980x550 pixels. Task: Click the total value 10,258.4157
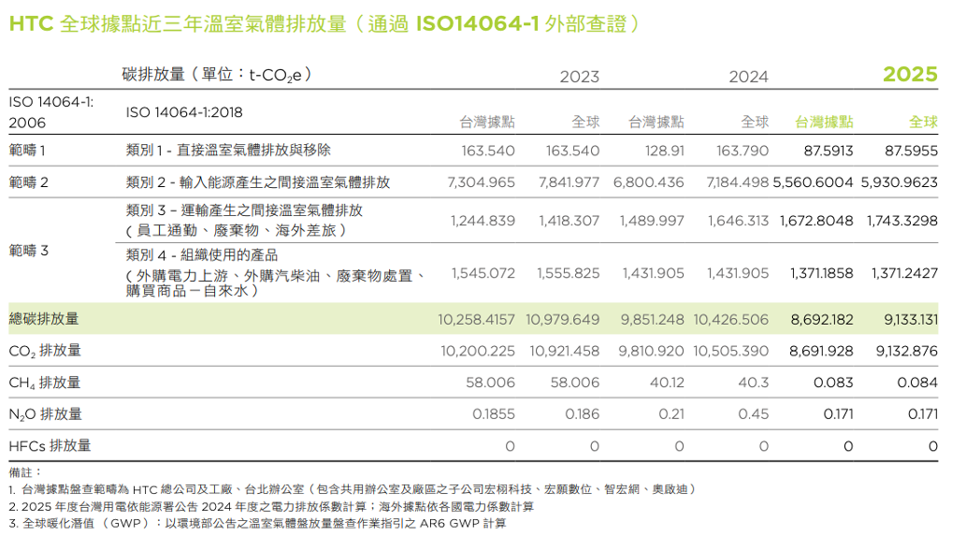pyautogui.click(x=476, y=320)
